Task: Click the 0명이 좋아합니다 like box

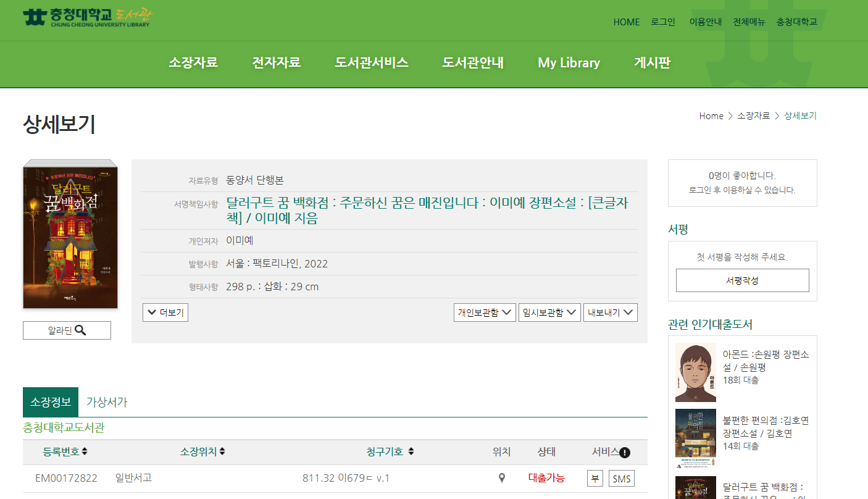Action: tap(742, 183)
